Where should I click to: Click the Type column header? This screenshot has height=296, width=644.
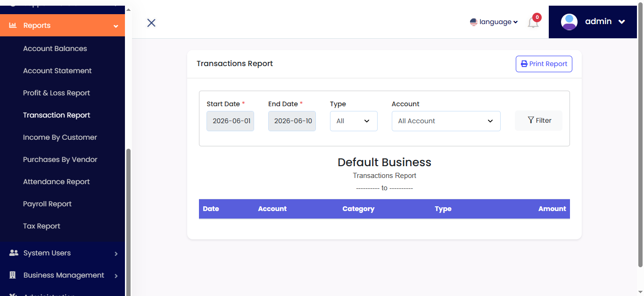(x=443, y=209)
